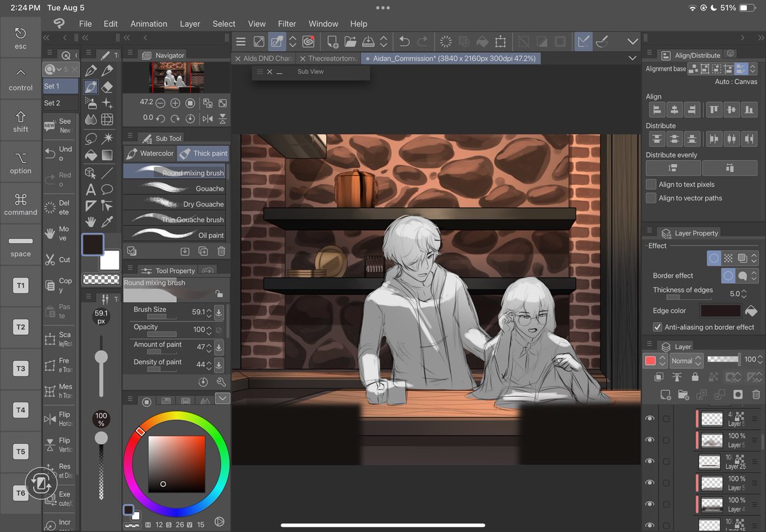Select the Balloon tool

tap(107, 189)
